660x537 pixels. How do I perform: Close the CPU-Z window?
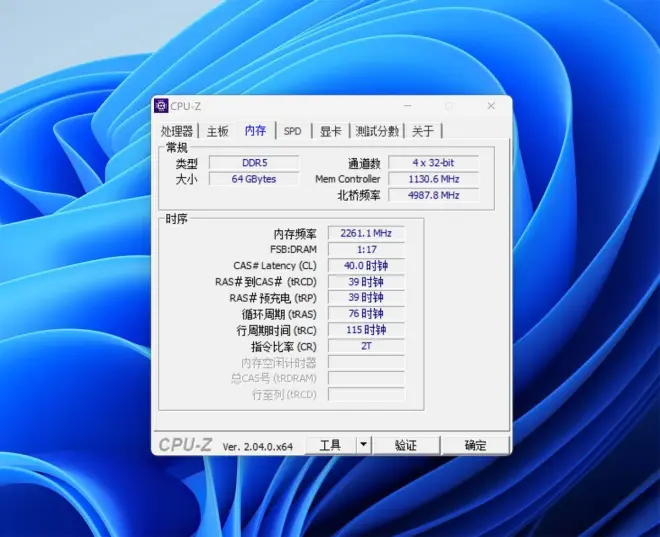pyautogui.click(x=491, y=106)
